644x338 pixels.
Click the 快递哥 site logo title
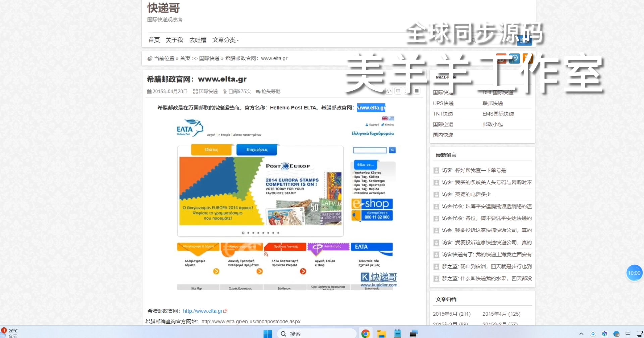[x=163, y=8]
